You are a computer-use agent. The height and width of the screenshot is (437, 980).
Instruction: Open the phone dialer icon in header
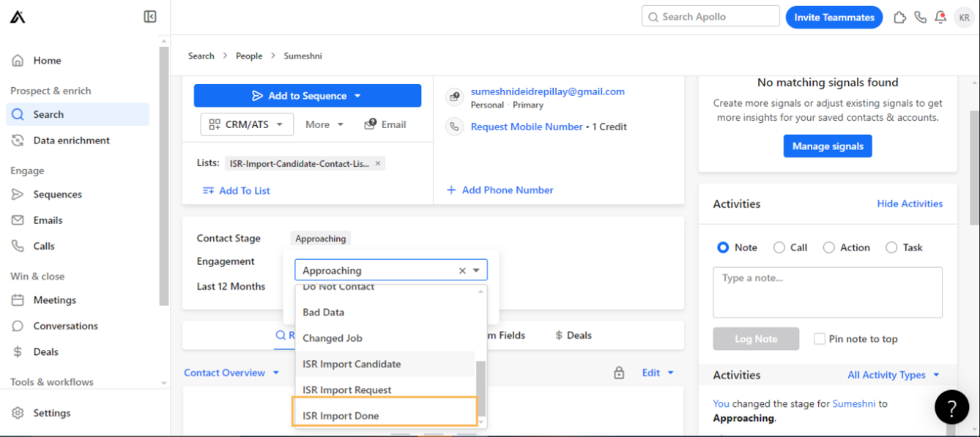coord(921,18)
